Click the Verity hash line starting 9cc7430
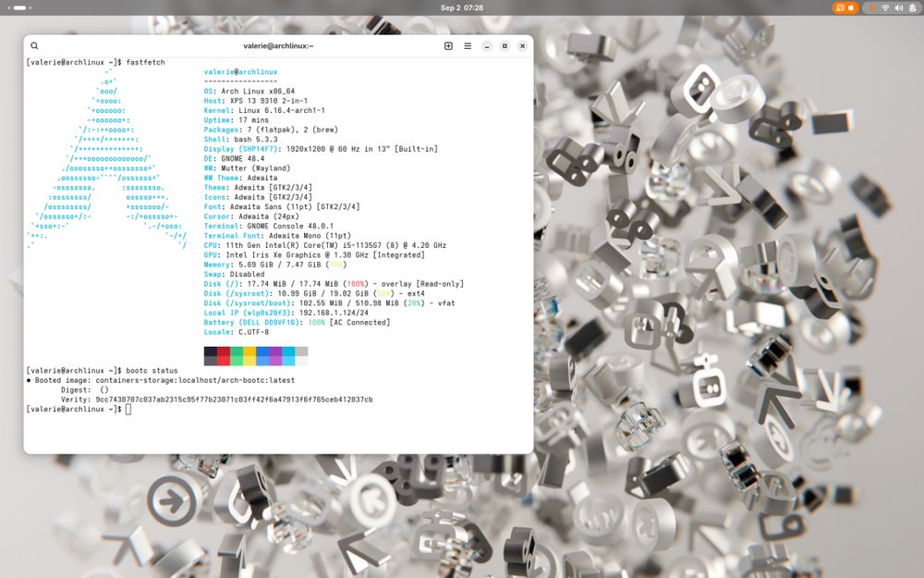924x578 pixels. (x=217, y=400)
